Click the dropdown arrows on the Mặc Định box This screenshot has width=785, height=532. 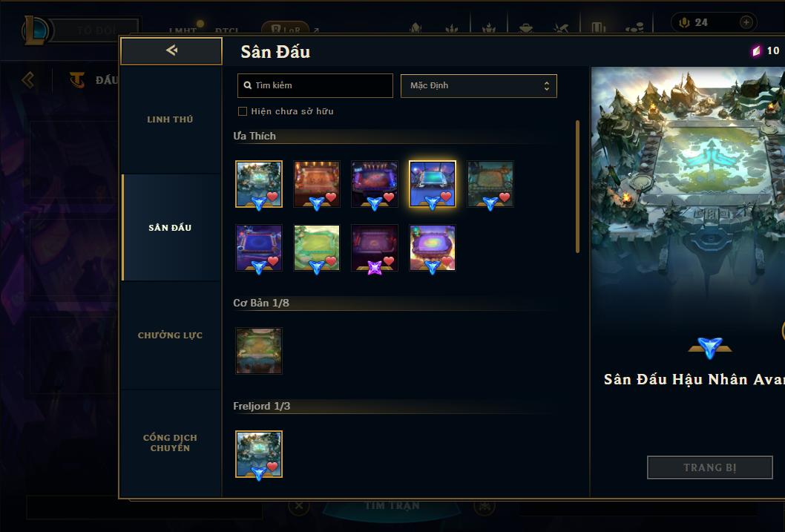(x=547, y=86)
